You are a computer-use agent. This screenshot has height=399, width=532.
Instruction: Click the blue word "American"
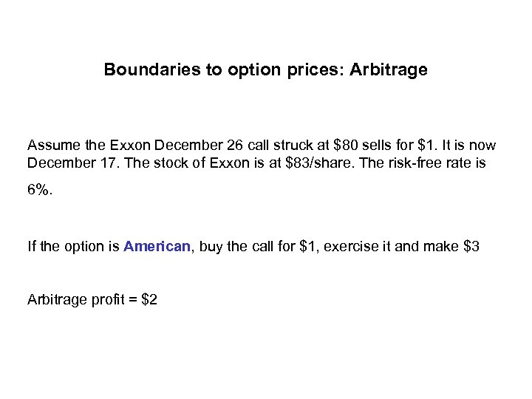pos(157,246)
